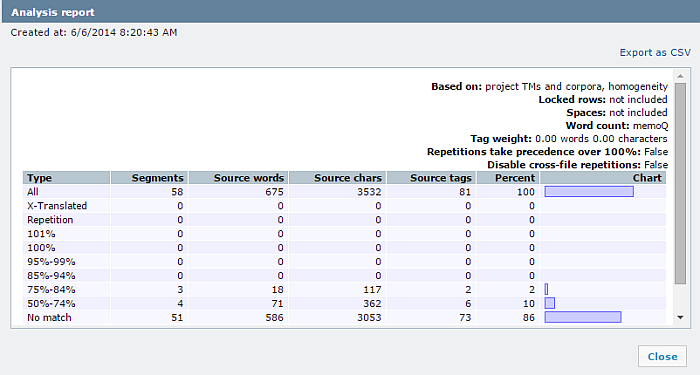This screenshot has width=700, height=375.
Task: Click the All row chart bar
Action: point(589,192)
